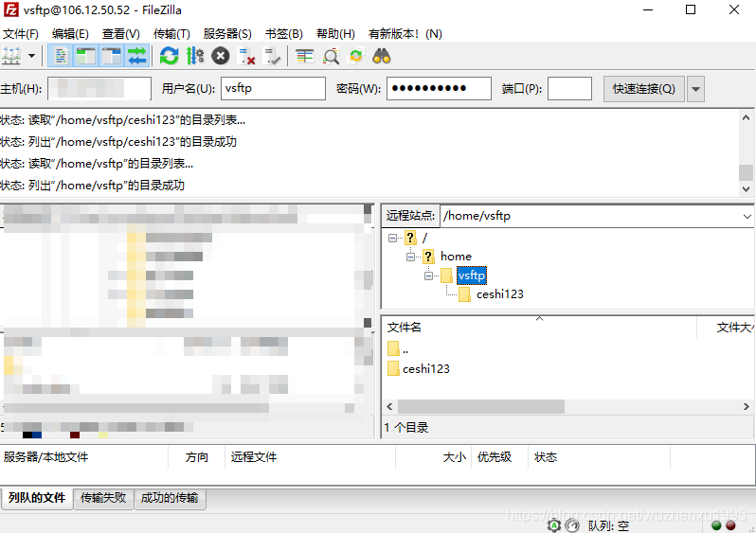Toggle synchronized browsing icon
The height and width of the screenshot is (533, 756).
tap(356, 56)
